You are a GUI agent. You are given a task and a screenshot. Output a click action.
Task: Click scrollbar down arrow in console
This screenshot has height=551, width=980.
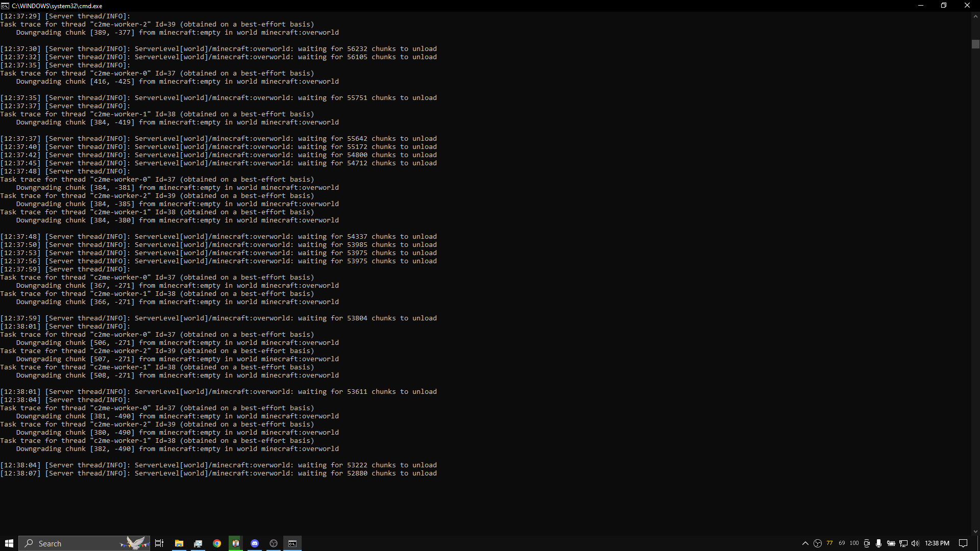975,532
